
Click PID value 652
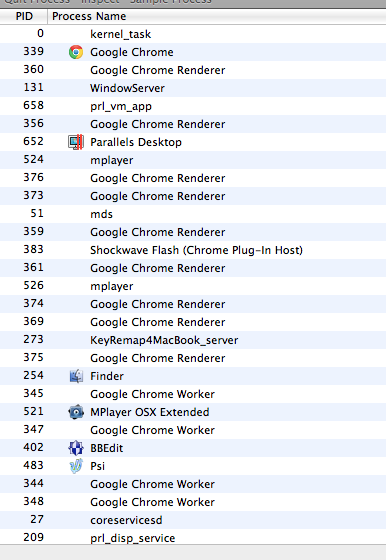34,141
